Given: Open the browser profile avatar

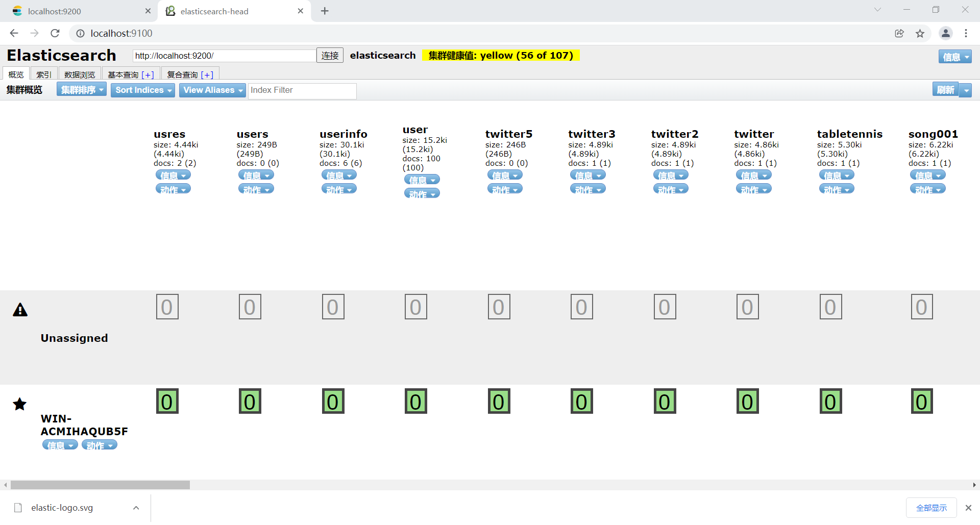Looking at the screenshot, I should click(946, 33).
